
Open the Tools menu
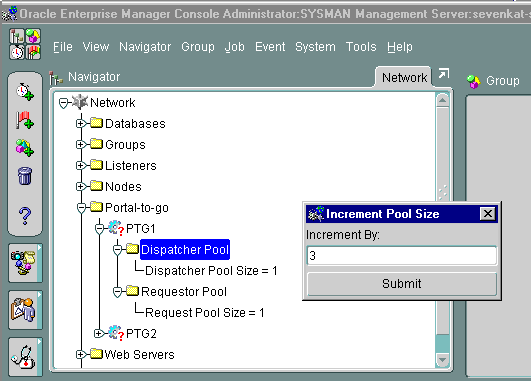pyautogui.click(x=361, y=47)
